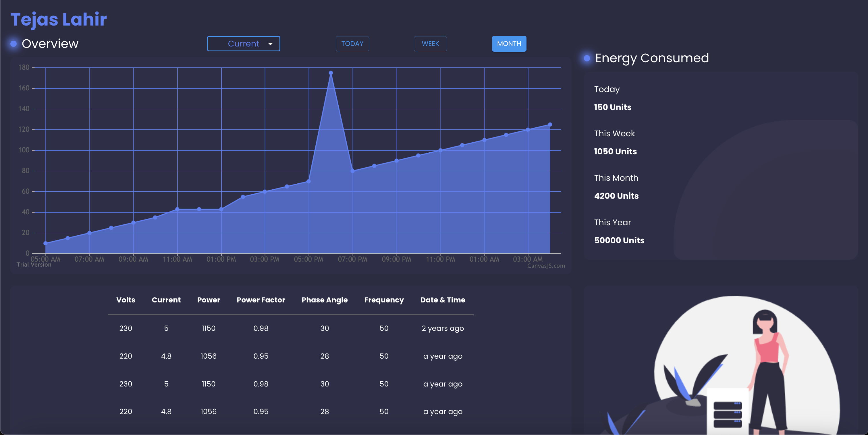Click the 11:00 AM axis label

(177, 259)
